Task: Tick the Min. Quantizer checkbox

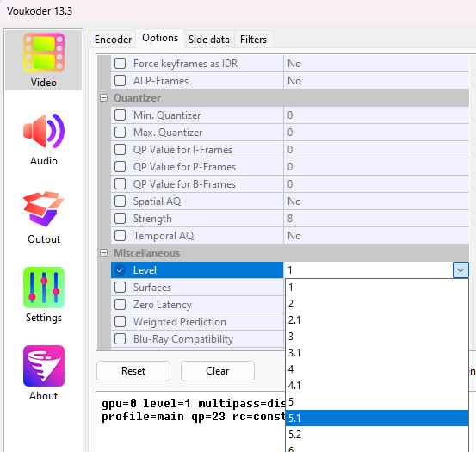Action: point(121,115)
